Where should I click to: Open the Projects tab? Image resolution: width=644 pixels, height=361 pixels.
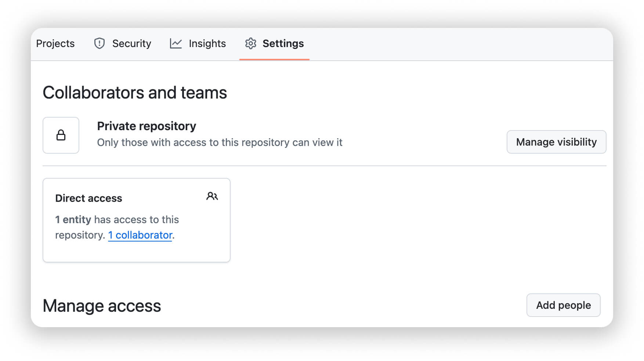pos(55,43)
